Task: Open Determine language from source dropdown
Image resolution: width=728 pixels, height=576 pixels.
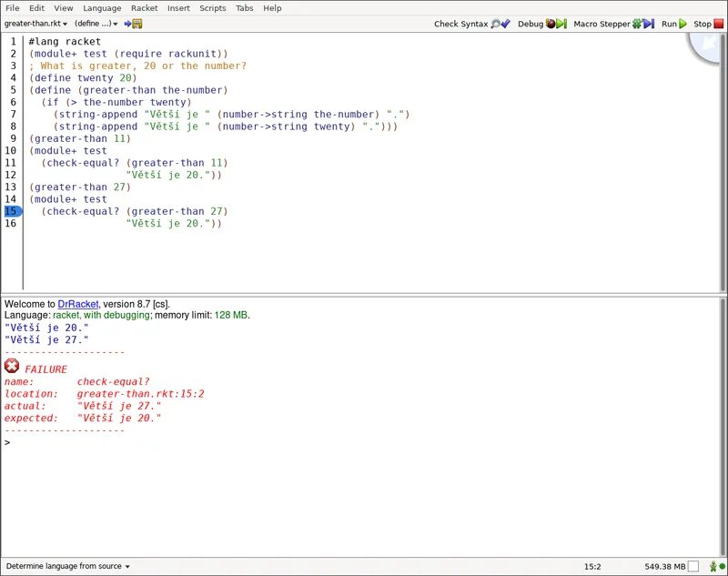Action: pos(67,566)
